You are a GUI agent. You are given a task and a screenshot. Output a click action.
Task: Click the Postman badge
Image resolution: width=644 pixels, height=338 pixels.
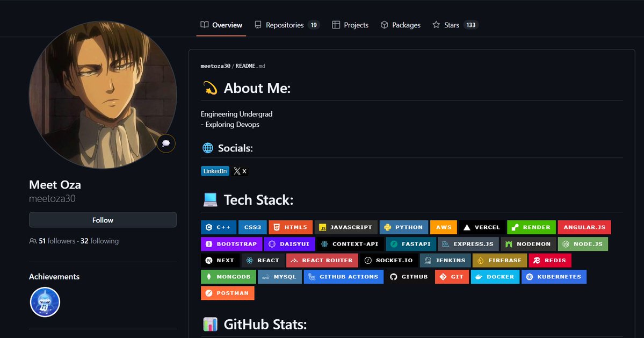click(x=228, y=293)
